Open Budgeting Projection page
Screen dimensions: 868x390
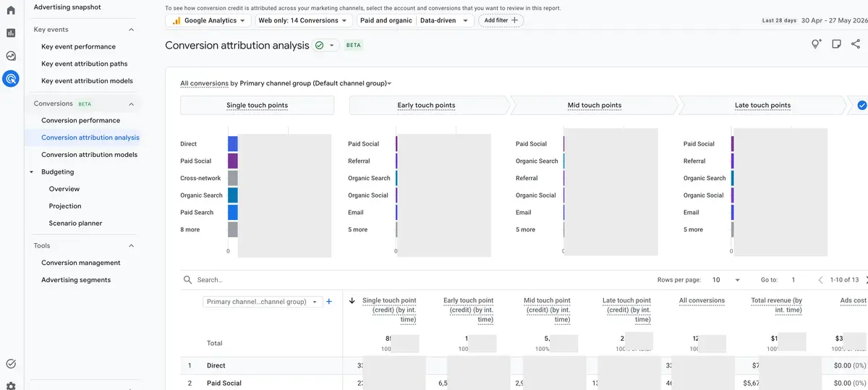tap(65, 206)
